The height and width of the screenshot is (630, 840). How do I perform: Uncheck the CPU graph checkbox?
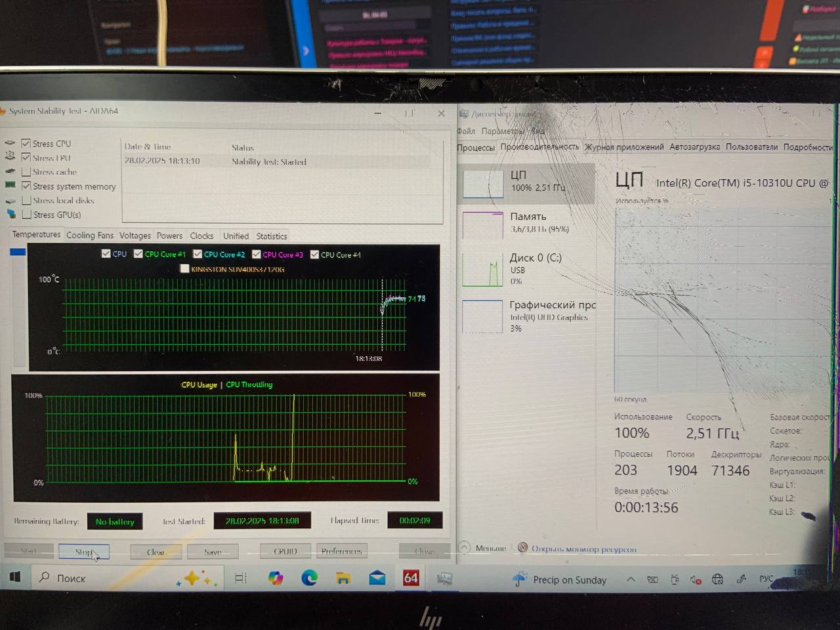pyautogui.click(x=106, y=253)
